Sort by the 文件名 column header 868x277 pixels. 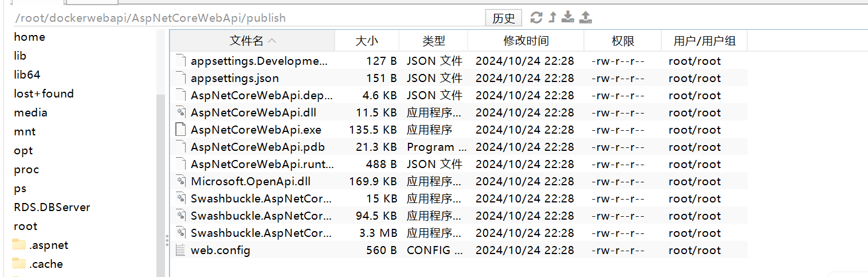(252, 41)
